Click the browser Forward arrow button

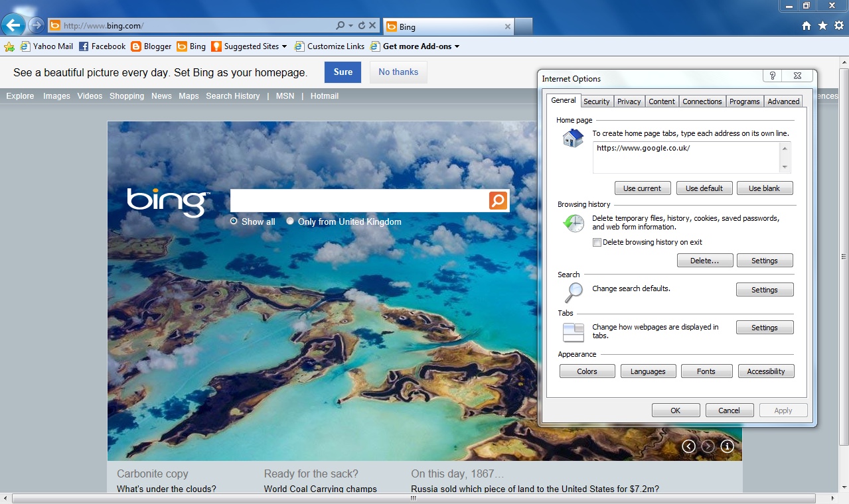coord(36,25)
